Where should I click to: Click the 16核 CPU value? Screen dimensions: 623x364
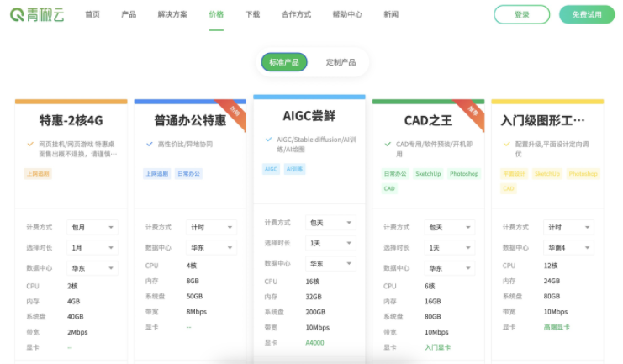pyautogui.click(x=312, y=282)
